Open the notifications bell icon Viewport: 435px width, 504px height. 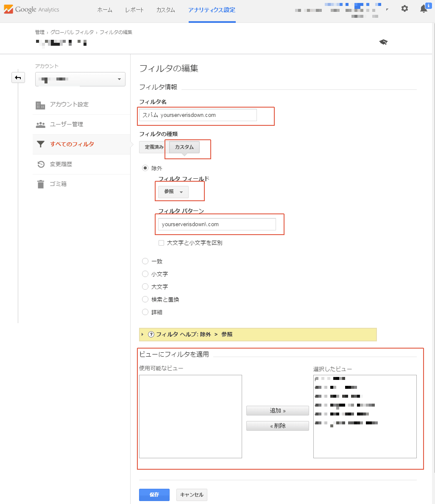click(x=424, y=8)
